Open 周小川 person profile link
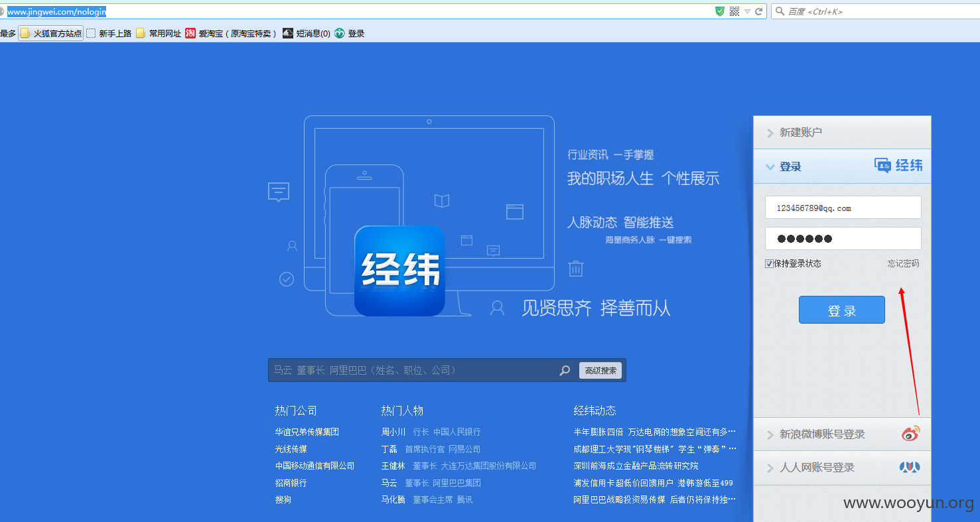 (x=393, y=432)
